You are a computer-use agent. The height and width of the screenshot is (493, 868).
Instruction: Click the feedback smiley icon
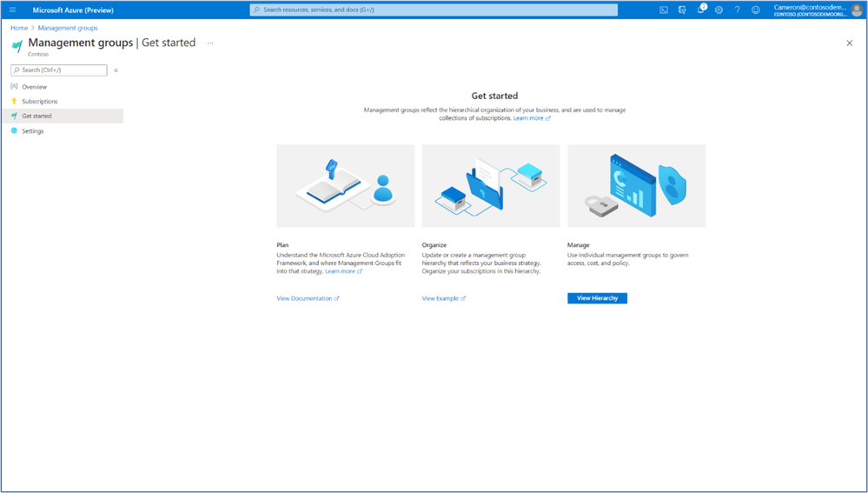point(756,10)
